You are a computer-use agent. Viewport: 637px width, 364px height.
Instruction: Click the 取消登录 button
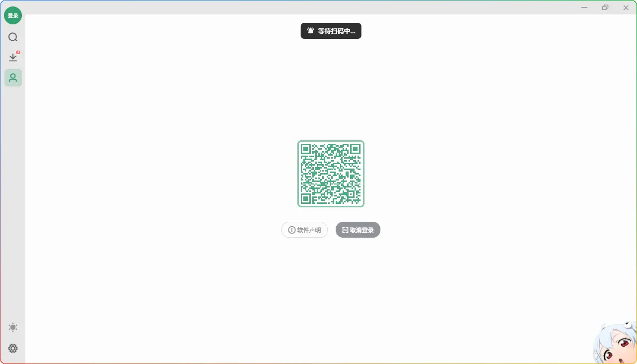pos(358,230)
